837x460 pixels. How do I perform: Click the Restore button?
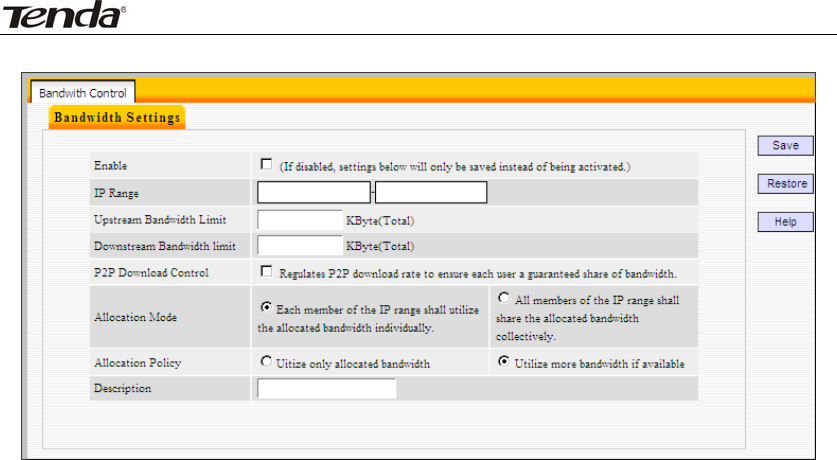785,184
